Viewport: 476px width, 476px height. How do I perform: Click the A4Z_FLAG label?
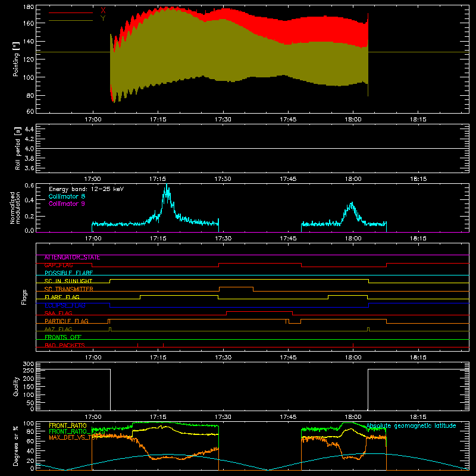(58, 329)
